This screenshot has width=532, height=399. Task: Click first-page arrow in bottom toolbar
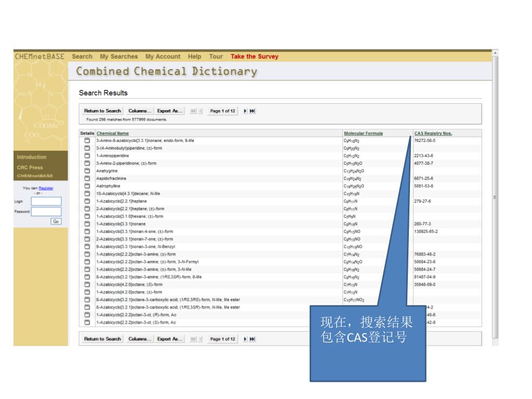coord(193,339)
